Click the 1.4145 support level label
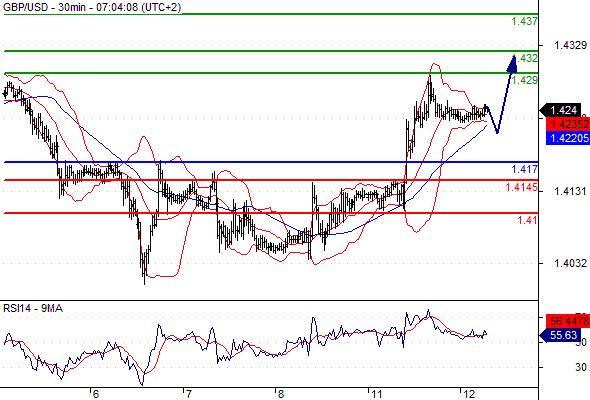 point(522,187)
